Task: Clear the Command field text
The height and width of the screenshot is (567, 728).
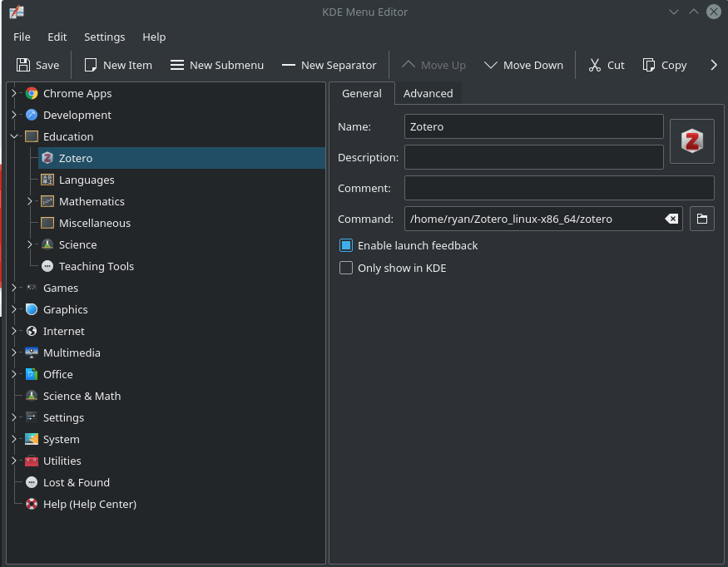Action: (671, 219)
